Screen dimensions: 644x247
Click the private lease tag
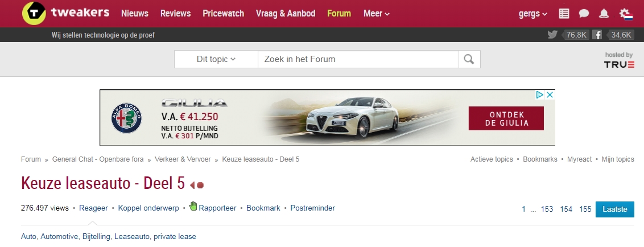tap(175, 236)
